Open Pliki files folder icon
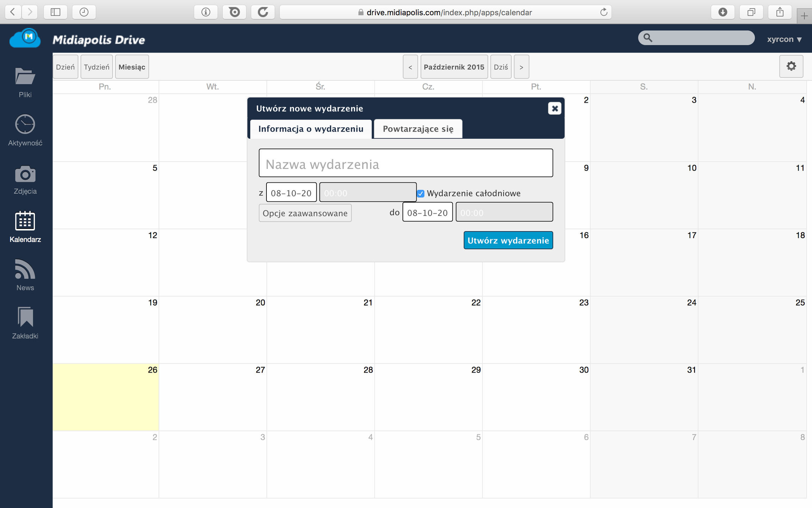This screenshot has width=812, height=508. [25, 77]
